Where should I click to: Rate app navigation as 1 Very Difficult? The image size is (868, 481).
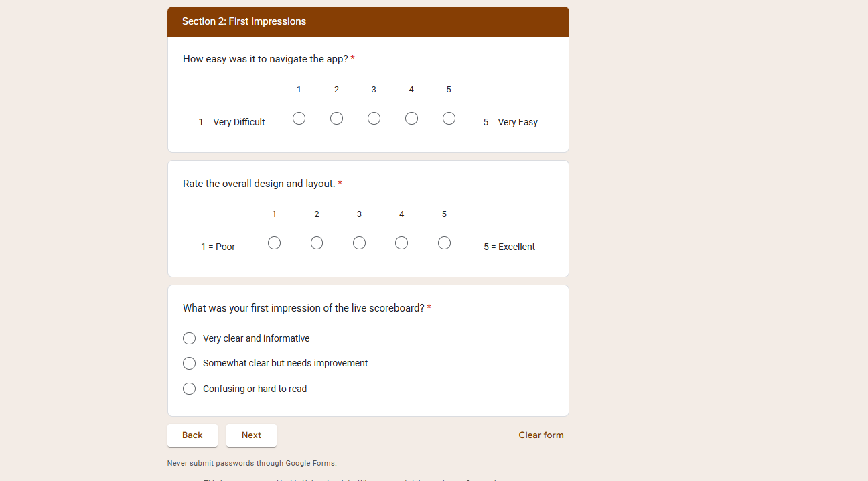click(299, 119)
